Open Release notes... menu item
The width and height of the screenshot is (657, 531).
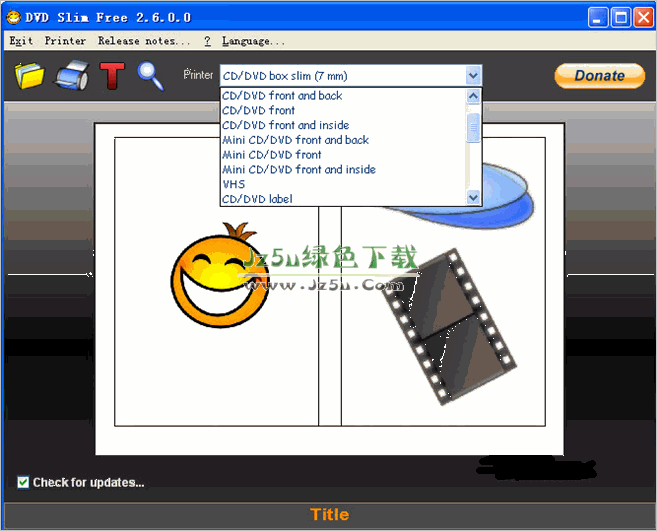[x=144, y=41]
